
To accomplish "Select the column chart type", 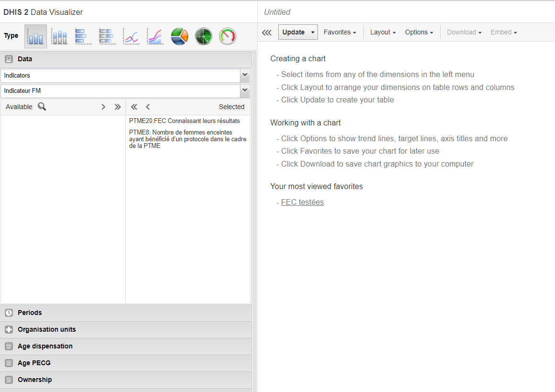I will point(36,36).
